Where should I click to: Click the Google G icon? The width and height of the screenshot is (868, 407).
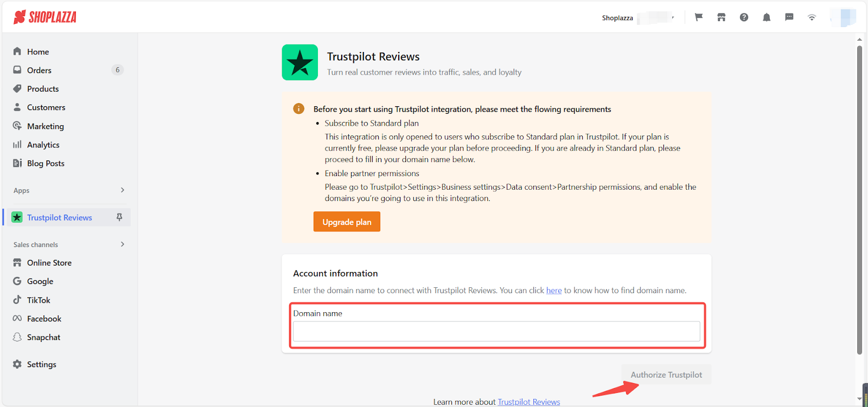coord(17,281)
